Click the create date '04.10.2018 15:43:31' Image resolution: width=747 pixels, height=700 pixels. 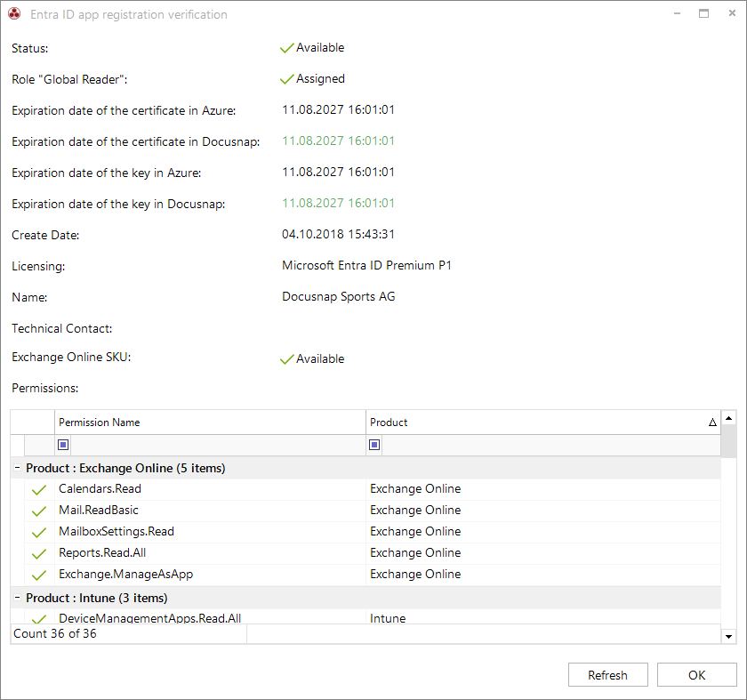[x=338, y=235]
